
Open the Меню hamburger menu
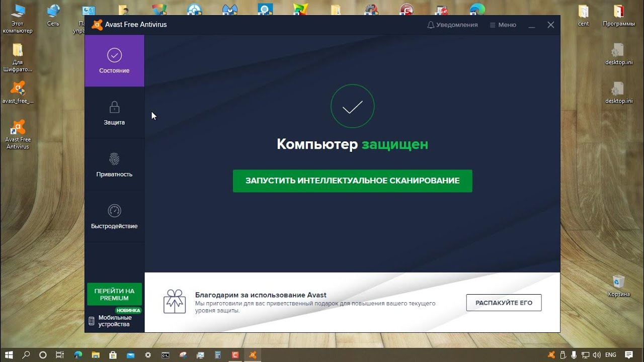[503, 25]
